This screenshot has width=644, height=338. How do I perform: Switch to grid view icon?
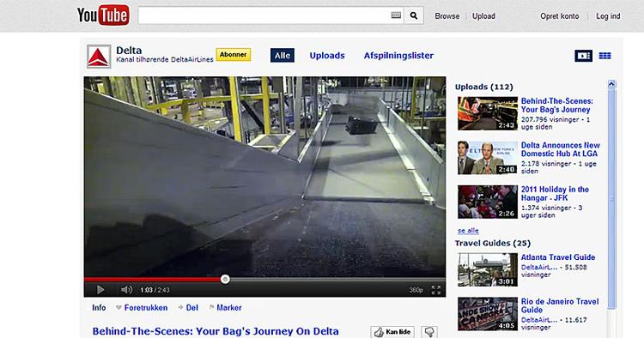[605, 56]
